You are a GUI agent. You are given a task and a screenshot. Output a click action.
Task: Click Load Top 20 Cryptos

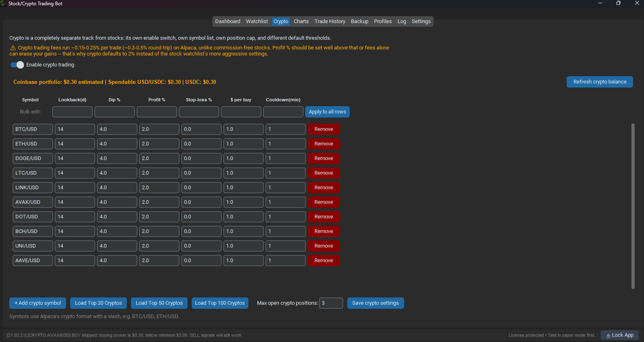(98, 303)
